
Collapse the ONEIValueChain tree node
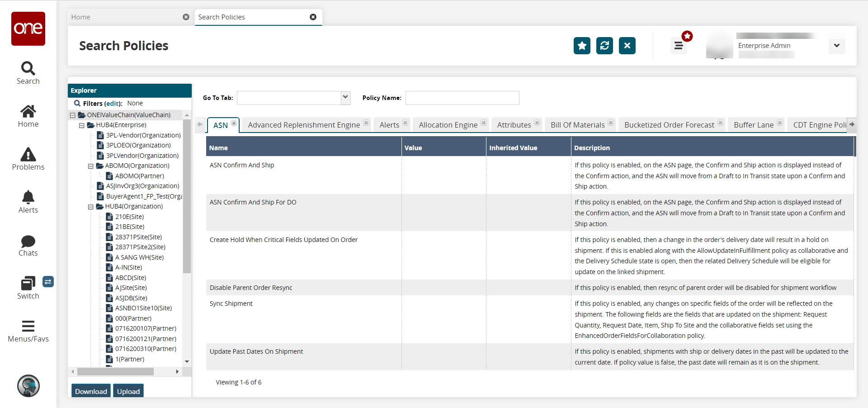(73, 115)
